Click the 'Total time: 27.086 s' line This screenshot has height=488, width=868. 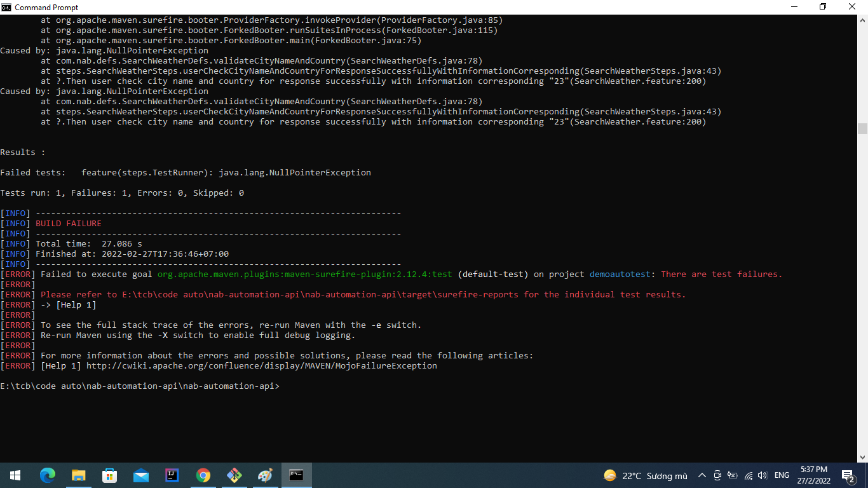[89, 244]
